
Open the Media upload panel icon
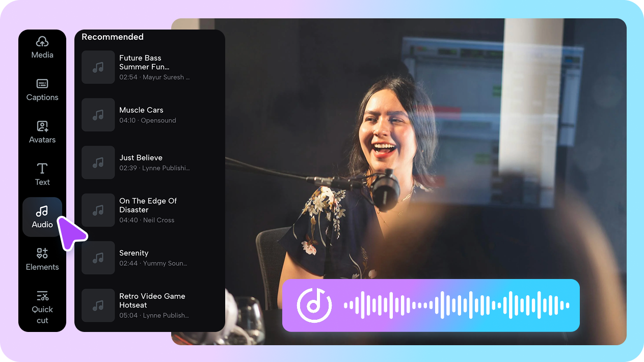[x=42, y=42]
